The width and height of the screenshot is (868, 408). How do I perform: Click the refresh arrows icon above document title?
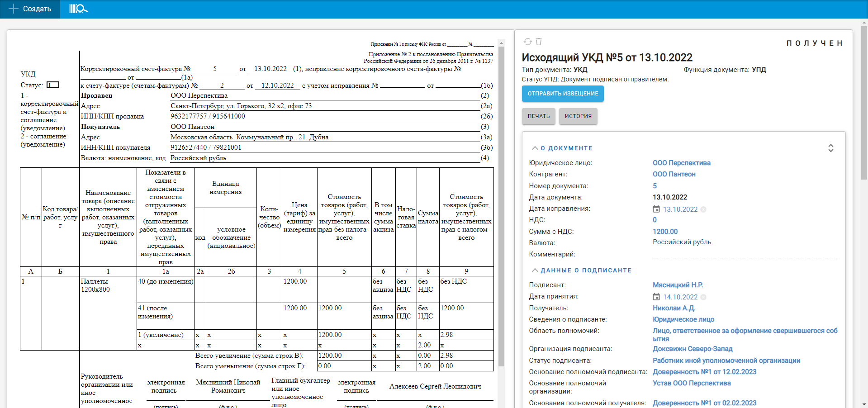(527, 42)
